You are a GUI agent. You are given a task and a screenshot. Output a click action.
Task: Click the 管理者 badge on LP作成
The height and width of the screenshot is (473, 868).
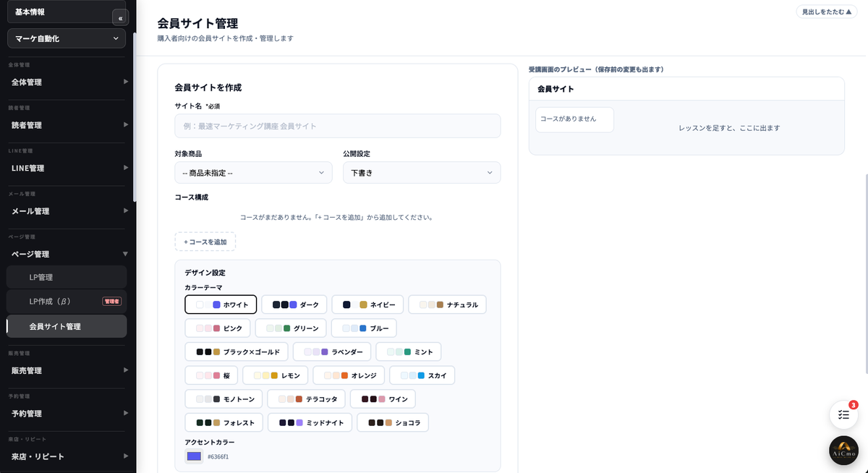(x=111, y=301)
